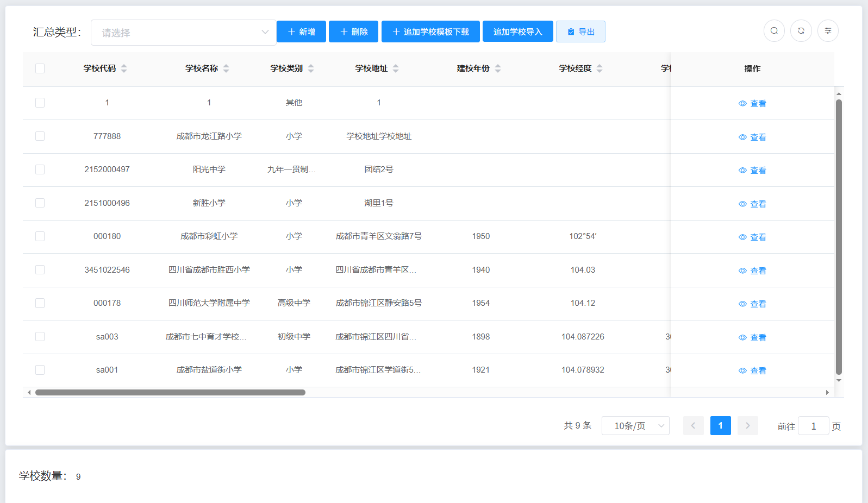Select checkbox for 成都市盐道街小学 row
This screenshot has width=868, height=503.
tap(40, 370)
